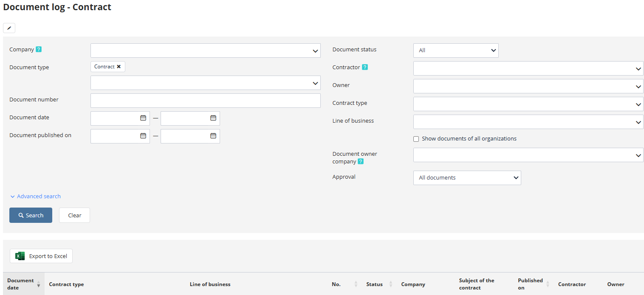Viewport: 644px width, 295px height.
Task: Open the Approval All documents dropdown
Action: (467, 178)
